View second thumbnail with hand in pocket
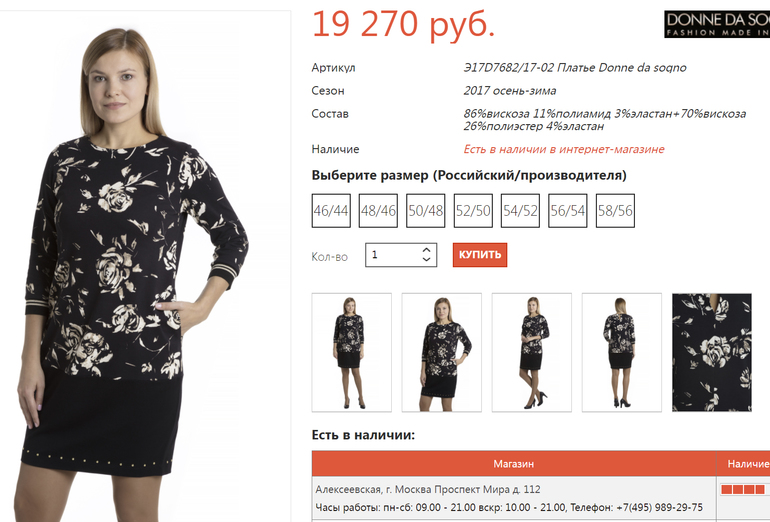 pyautogui.click(x=441, y=353)
